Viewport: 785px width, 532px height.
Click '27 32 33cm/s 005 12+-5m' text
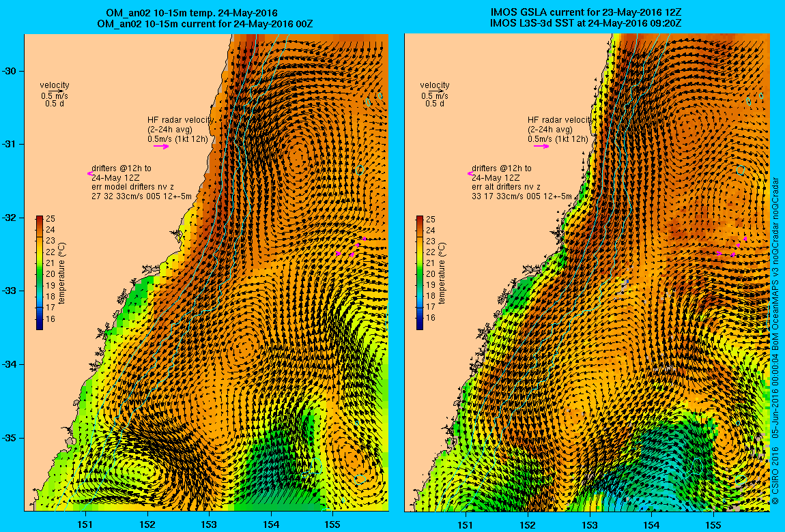142,196
